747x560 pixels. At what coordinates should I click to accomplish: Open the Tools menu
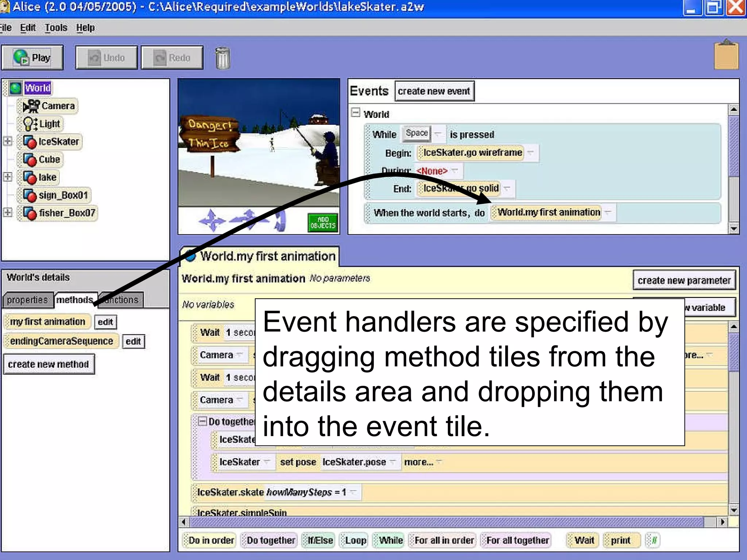[x=56, y=28]
